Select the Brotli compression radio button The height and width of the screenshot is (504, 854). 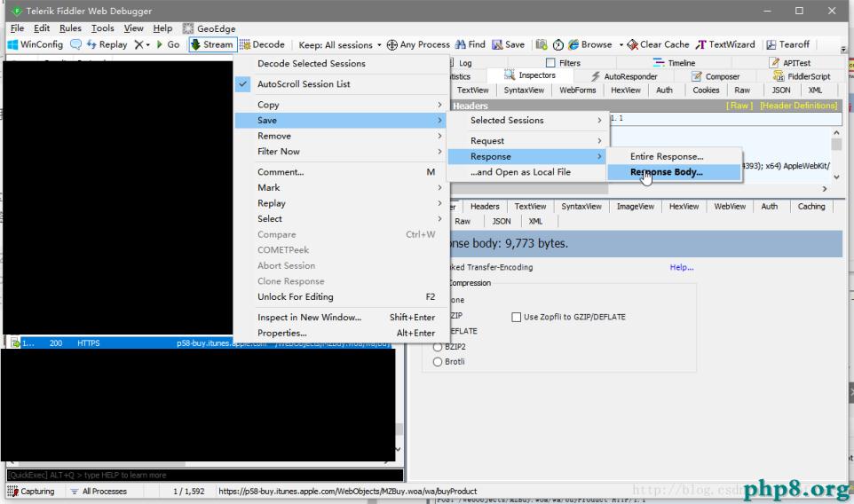click(437, 362)
